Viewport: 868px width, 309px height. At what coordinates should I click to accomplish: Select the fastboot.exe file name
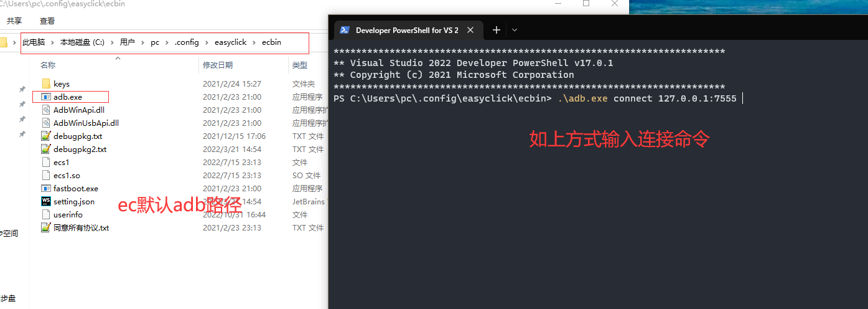[x=76, y=188]
